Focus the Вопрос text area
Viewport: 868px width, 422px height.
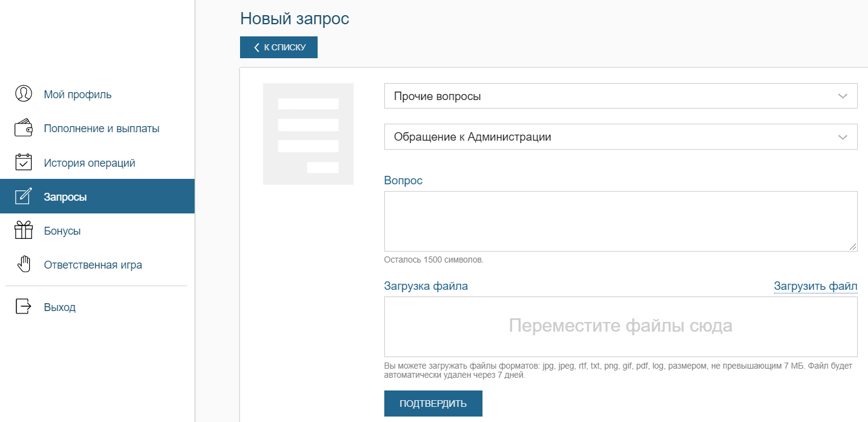(621, 221)
